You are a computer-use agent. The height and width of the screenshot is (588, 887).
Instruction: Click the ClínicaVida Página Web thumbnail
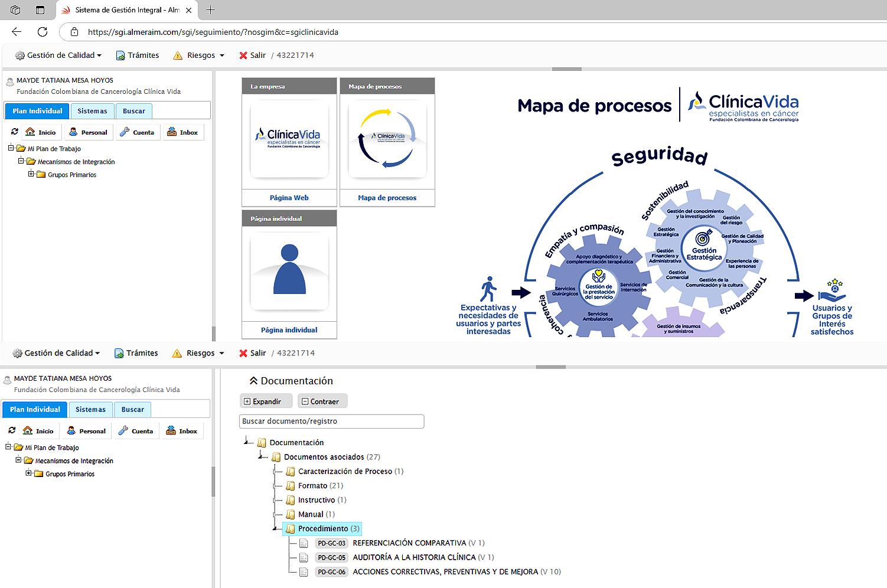coord(289,139)
